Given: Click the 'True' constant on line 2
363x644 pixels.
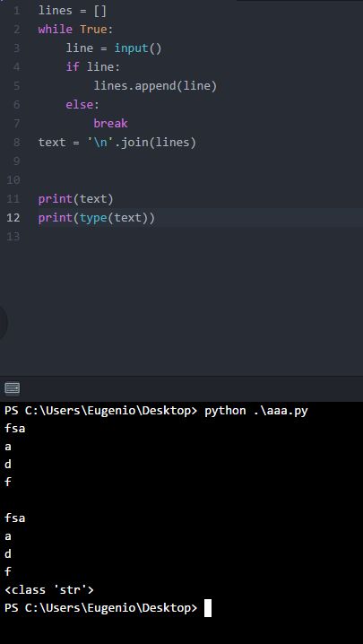Looking at the screenshot, I should [x=93, y=30].
